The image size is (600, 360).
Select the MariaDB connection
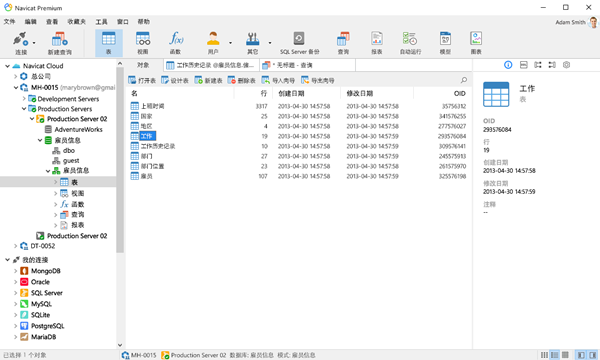pos(43,337)
